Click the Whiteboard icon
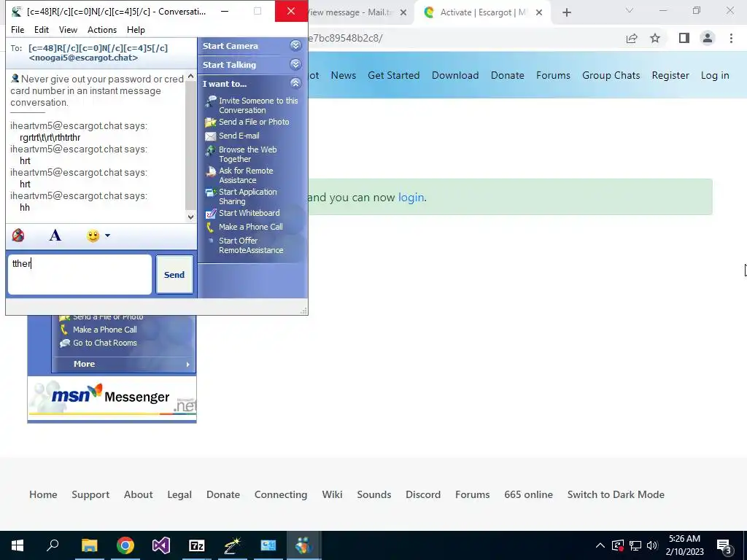Image resolution: width=747 pixels, height=560 pixels. (x=211, y=214)
